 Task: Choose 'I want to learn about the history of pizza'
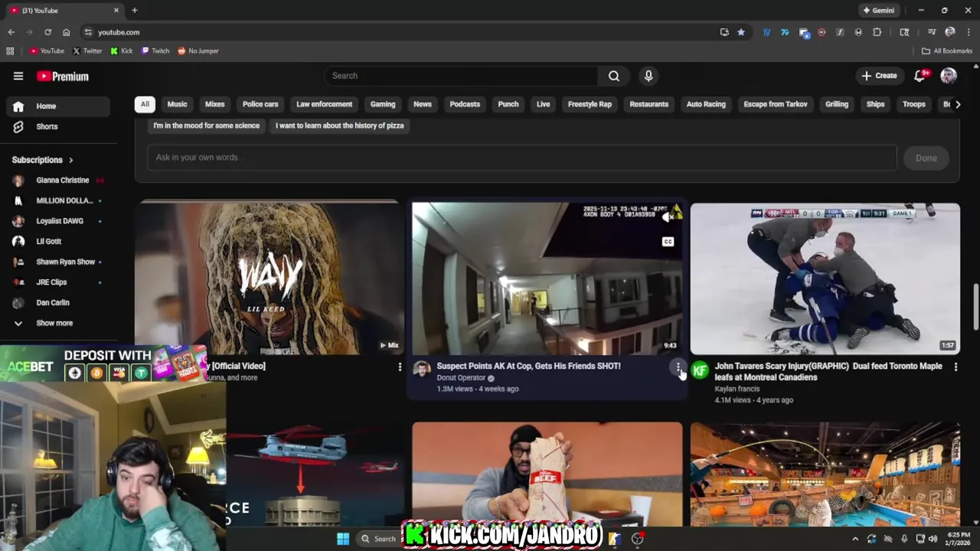(x=339, y=126)
